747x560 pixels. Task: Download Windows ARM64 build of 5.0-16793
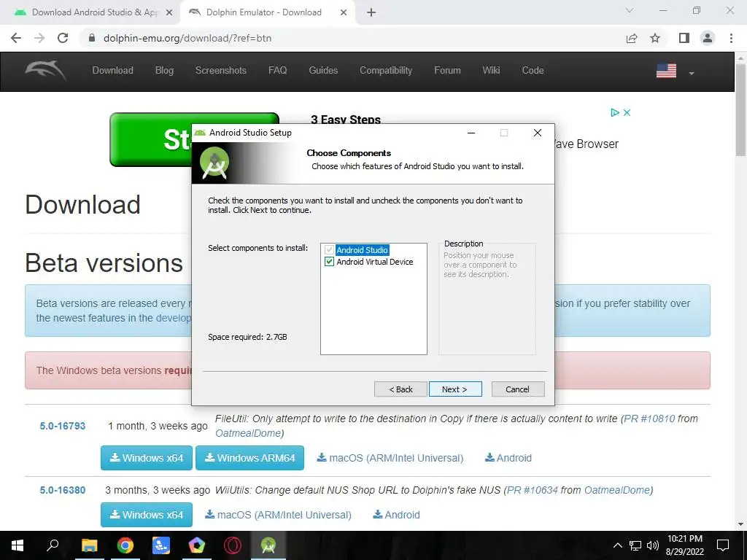[x=249, y=458]
